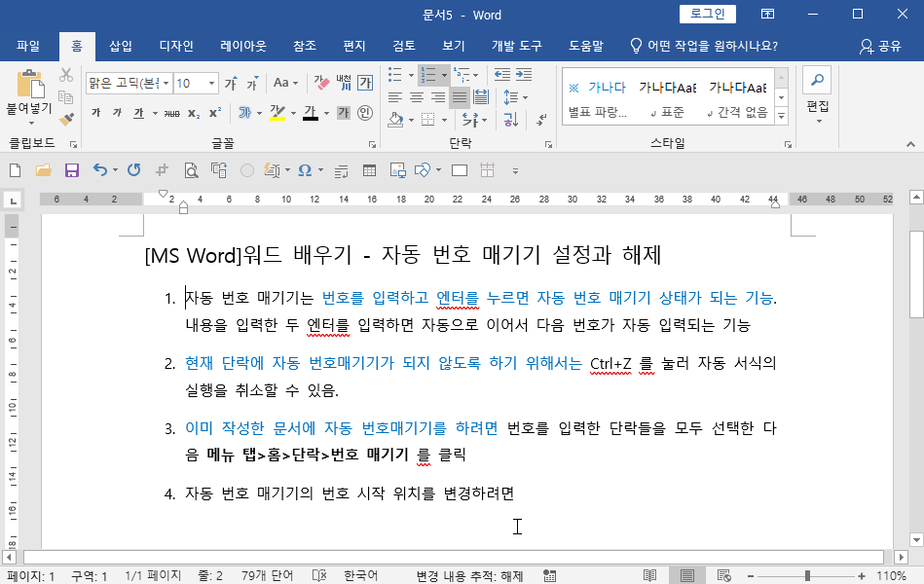Open the 파일 tab
The image size is (924, 584).
coord(28,46)
